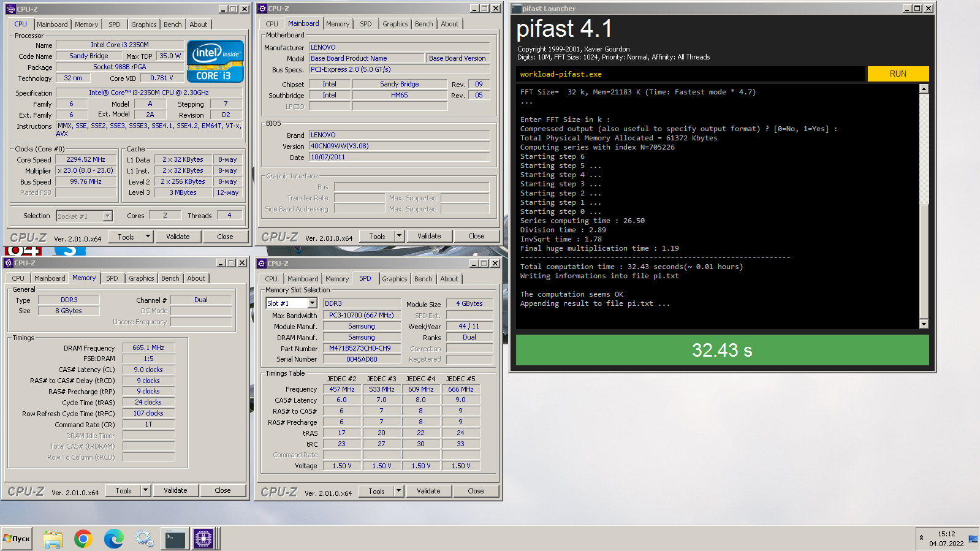The height and width of the screenshot is (551, 980).
Task: Click the Multiplier x 23.0 field
Action: pyautogui.click(x=86, y=170)
